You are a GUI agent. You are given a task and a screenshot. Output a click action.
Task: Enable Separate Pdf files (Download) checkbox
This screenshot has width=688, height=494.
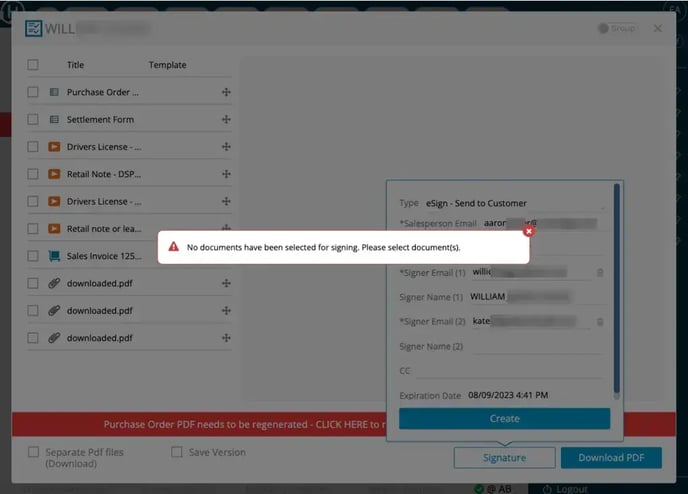(x=33, y=452)
